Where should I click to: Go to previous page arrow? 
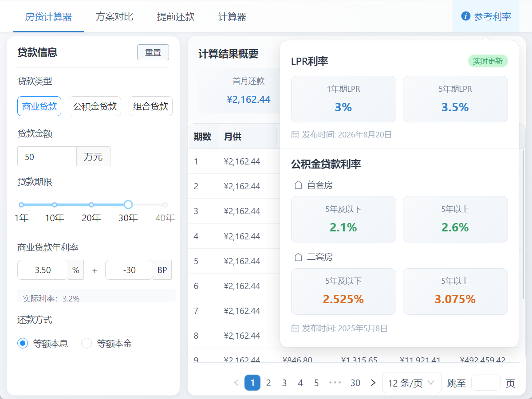click(236, 383)
